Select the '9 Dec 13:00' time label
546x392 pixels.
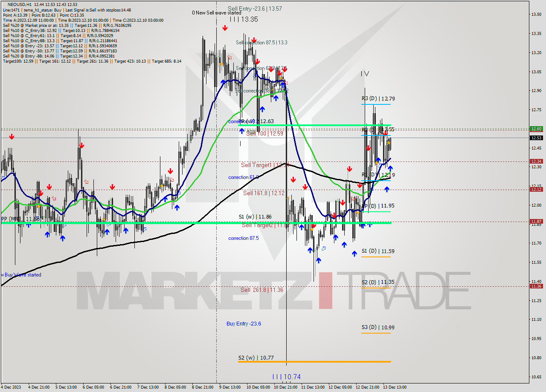pyautogui.click(x=230, y=387)
